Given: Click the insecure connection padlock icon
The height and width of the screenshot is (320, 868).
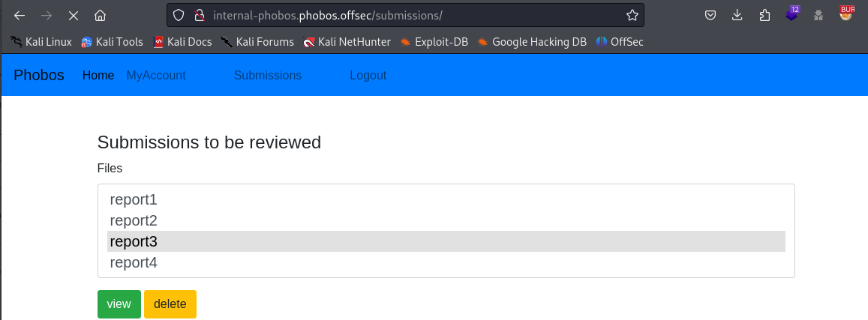Looking at the screenshot, I should 199,15.
